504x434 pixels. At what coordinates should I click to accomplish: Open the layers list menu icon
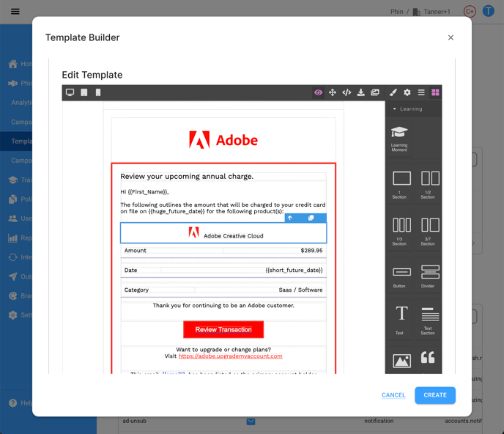click(421, 92)
